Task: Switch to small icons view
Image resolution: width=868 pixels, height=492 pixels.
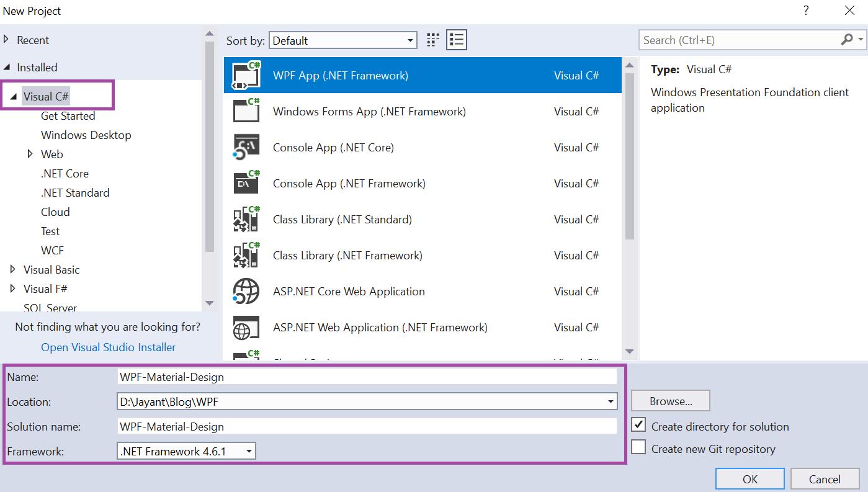Action: 433,40
